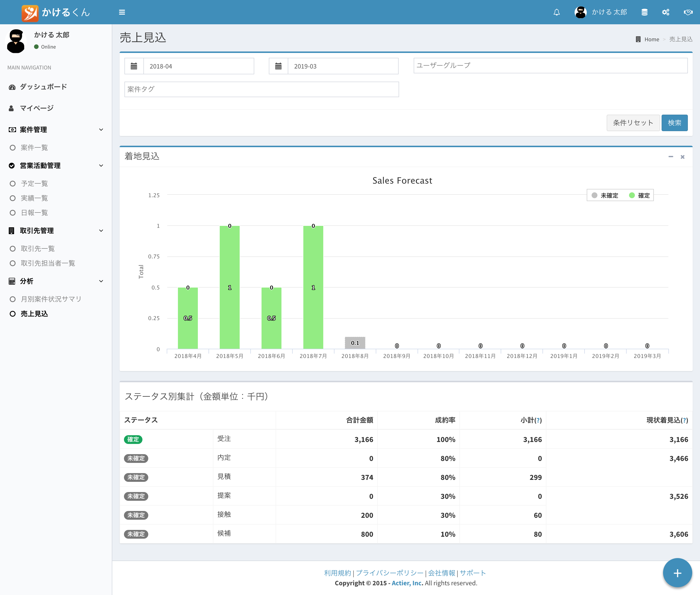Go to 実績一覧

[x=35, y=198]
